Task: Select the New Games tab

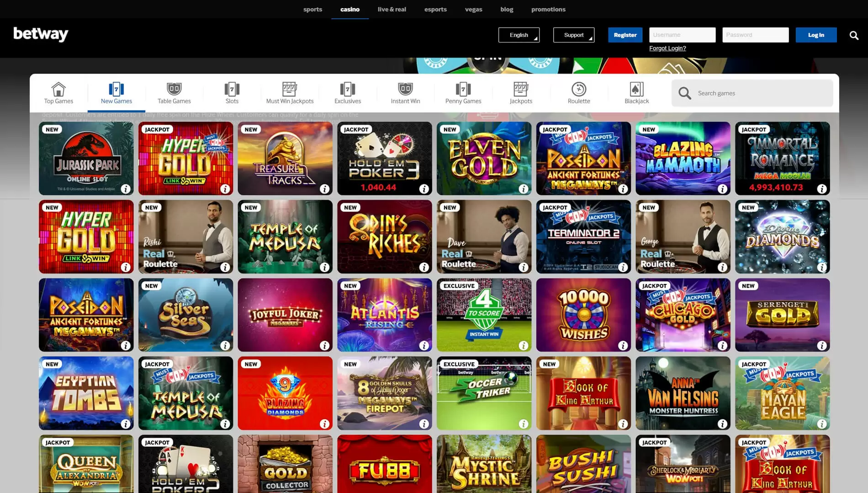Action: pyautogui.click(x=116, y=93)
